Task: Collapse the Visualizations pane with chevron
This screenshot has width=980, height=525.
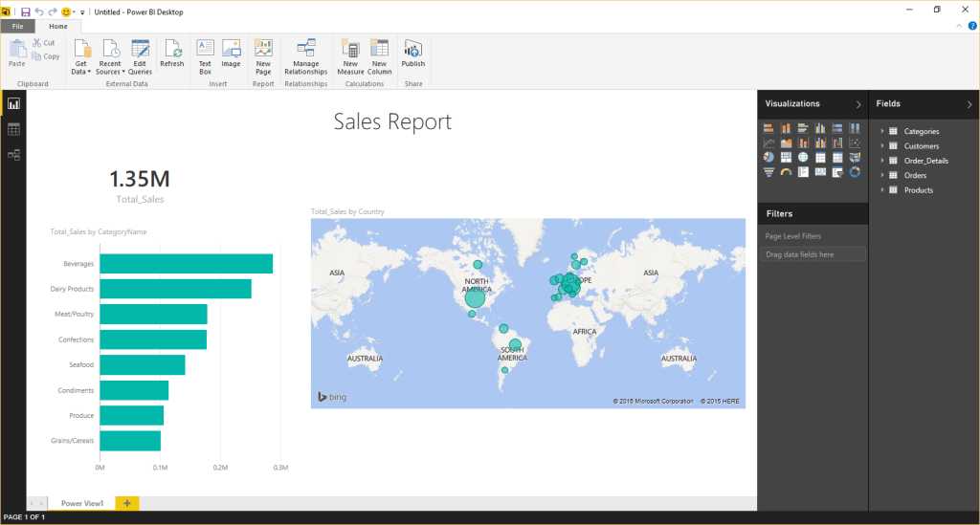Action: tap(857, 104)
